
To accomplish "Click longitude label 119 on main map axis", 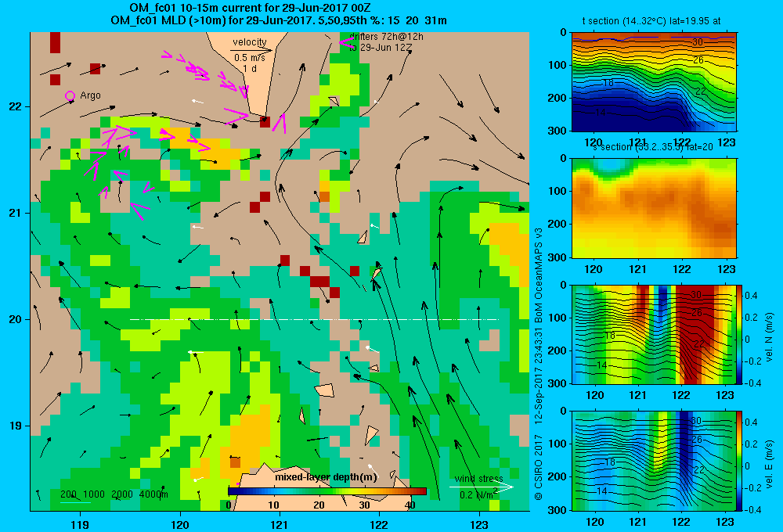I will (x=80, y=524).
